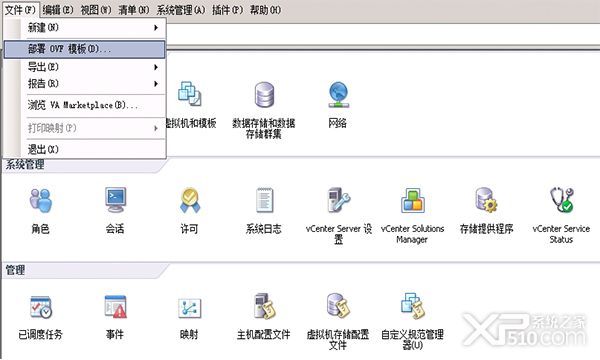Expand the 导出(E) submenu

[x=85, y=67]
